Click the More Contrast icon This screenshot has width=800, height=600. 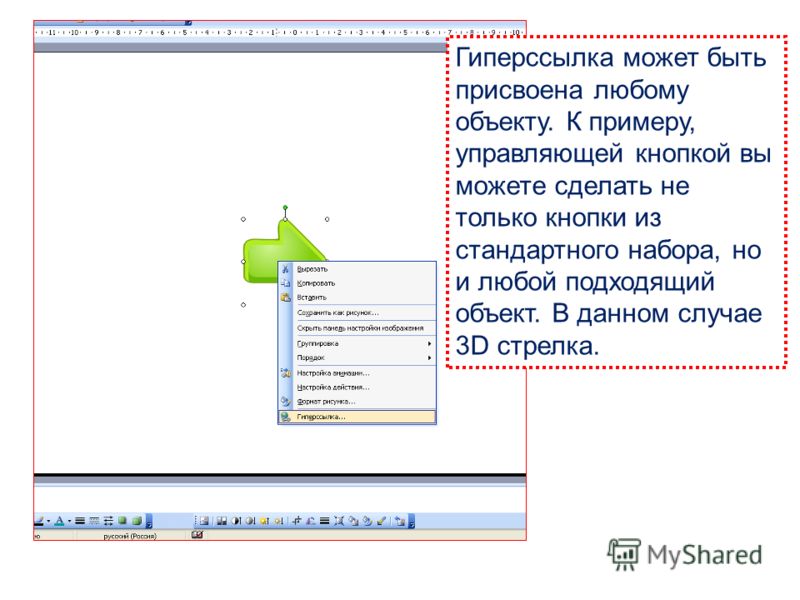236,521
